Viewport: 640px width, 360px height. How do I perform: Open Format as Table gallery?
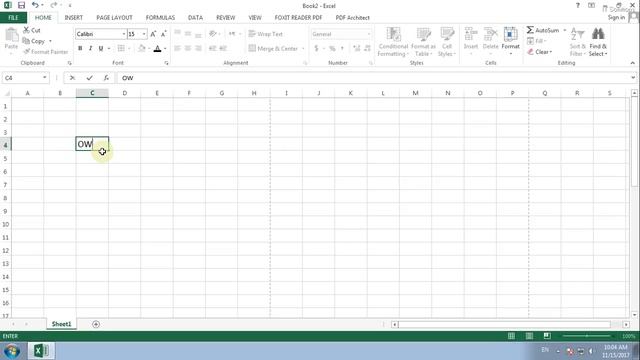pos(423,42)
